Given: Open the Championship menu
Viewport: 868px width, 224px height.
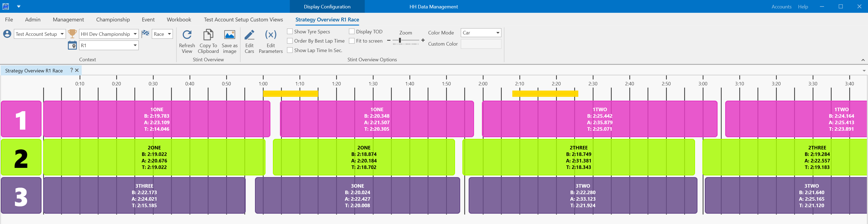Looking at the screenshot, I should coord(113,20).
